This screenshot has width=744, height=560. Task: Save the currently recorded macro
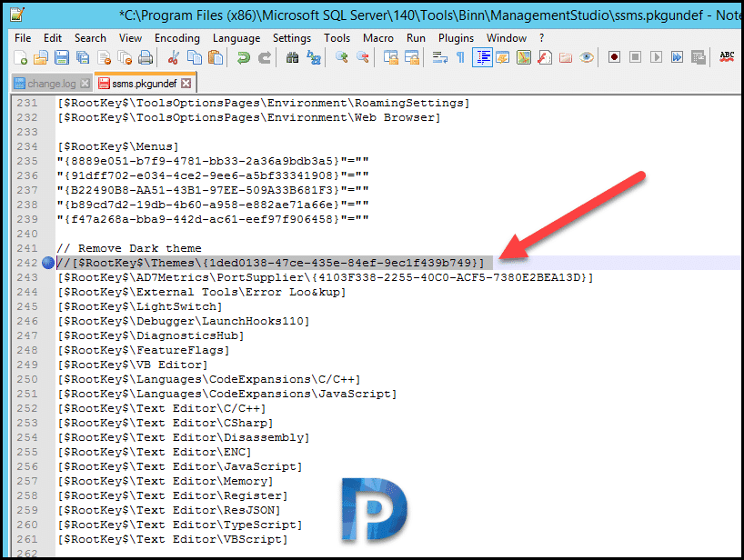click(699, 57)
